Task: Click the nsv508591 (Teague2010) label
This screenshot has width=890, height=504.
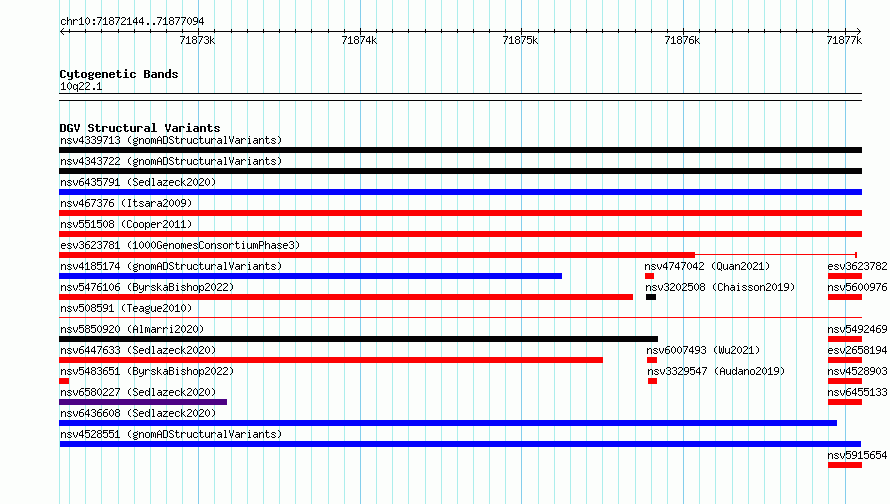Action: point(126,308)
